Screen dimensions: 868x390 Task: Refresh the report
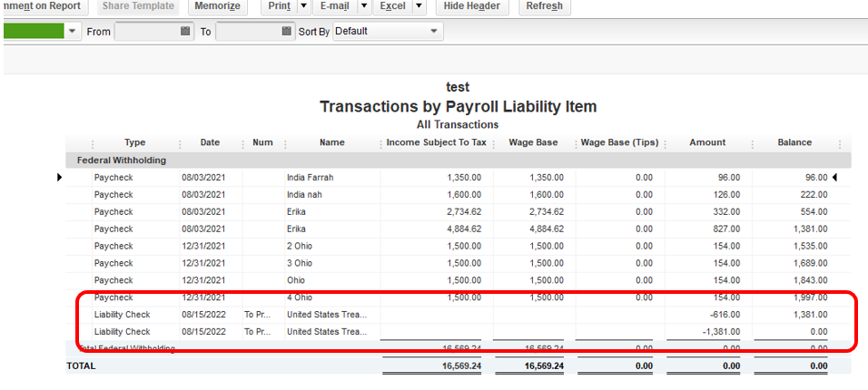pyautogui.click(x=545, y=6)
